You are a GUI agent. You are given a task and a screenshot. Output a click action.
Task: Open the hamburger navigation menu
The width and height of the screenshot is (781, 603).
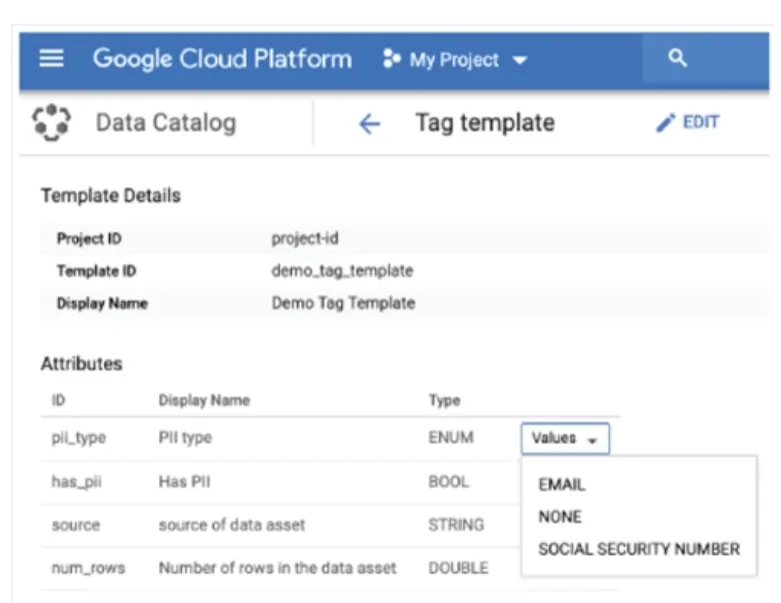tap(51, 59)
